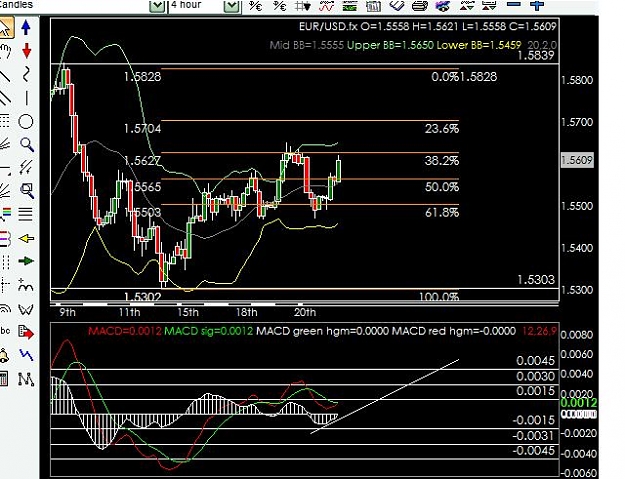Screen dimensions: 625x479
Task: Click the Mid BB=1.5555 label
Action: pyautogui.click(x=307, y=45)
